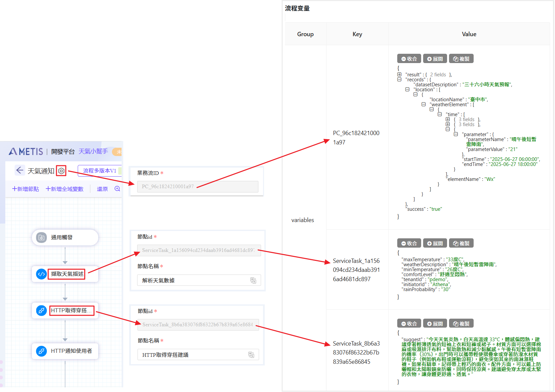Click the 業務流ID input field
This screenshot has width=555, height=392.
point(198,187)
